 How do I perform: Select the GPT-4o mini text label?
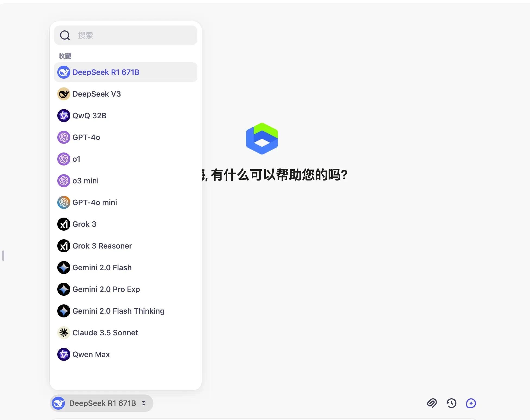pyautogui.click(x=95, y=202)
